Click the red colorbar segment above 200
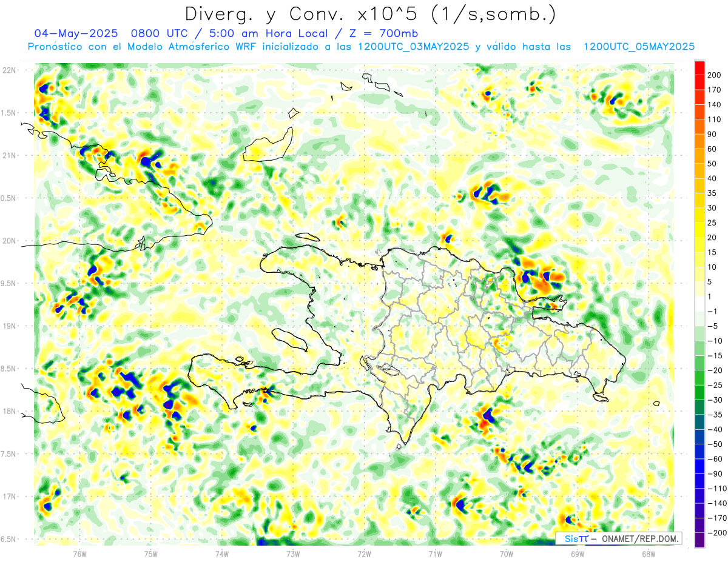The width and height of the screenshot is (728, 562). click(x=699, y=67)
